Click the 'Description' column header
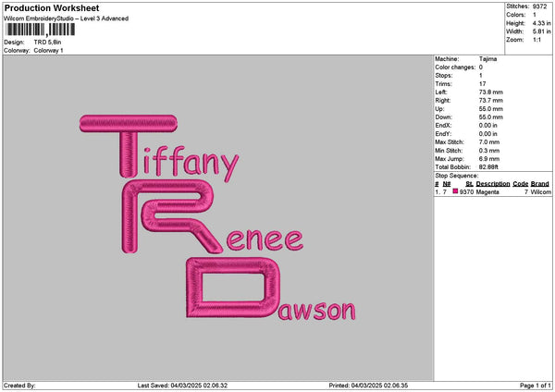This screenshot has width=555, height=392. click(493, 184)
